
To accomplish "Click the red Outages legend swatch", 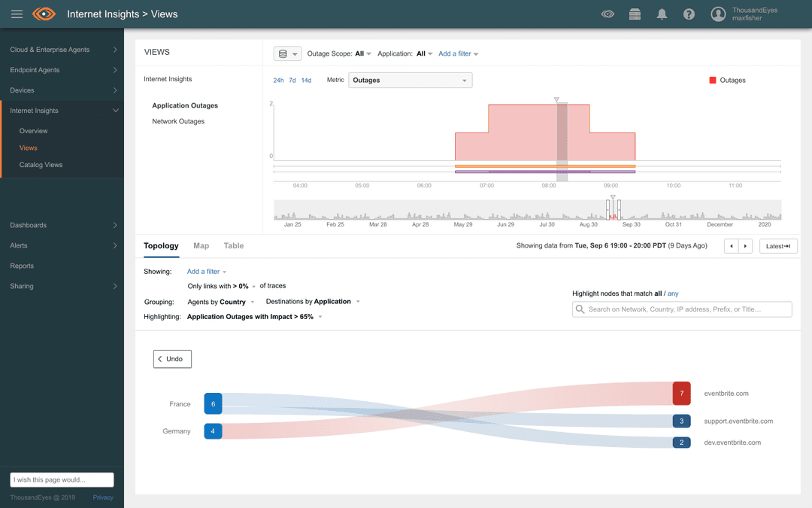I will (712, 81).
